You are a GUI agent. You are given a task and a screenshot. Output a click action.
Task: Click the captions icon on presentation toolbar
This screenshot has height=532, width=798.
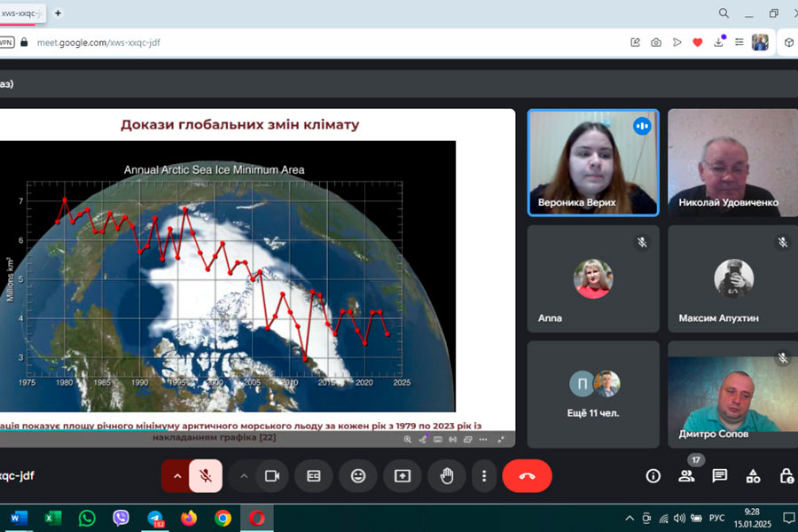[x=438, y=440]
